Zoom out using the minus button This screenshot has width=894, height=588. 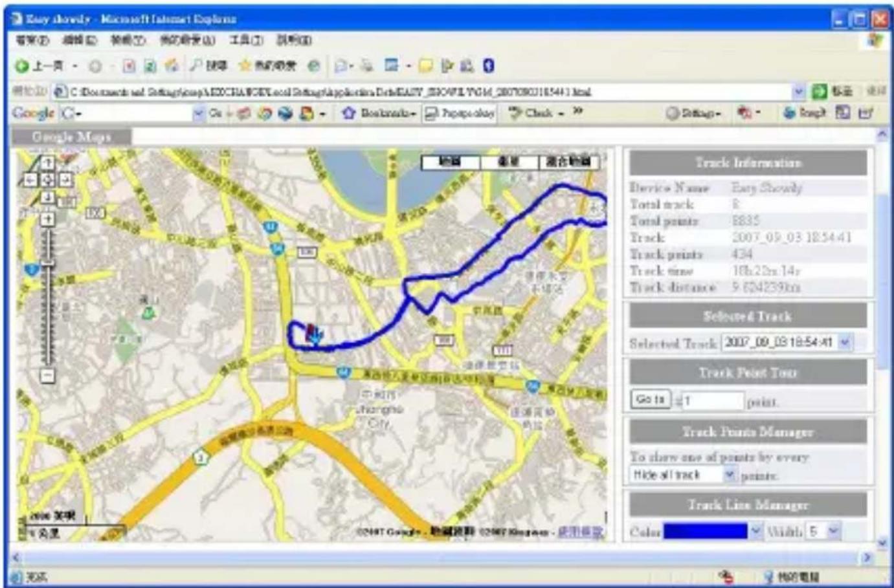tap(48, 375)
